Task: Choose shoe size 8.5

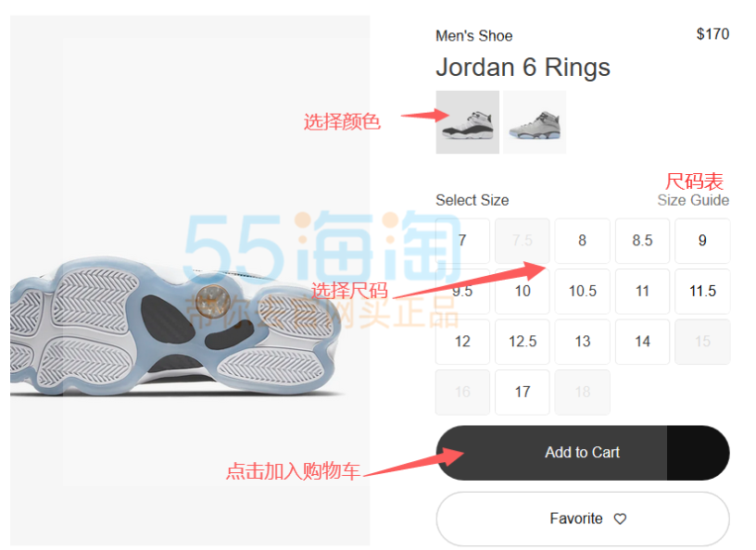Action: 642,241
